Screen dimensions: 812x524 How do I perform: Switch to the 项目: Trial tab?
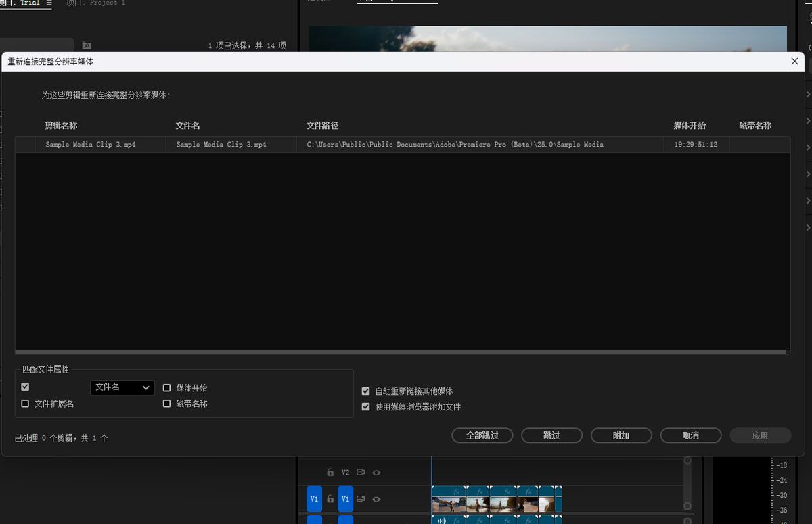tap(20, 3)
